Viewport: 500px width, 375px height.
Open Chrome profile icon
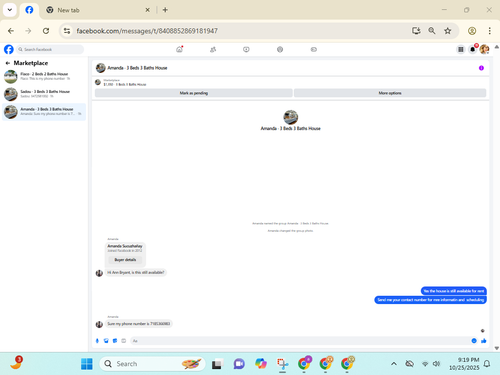pyautogui.click(x=472, y=31)
